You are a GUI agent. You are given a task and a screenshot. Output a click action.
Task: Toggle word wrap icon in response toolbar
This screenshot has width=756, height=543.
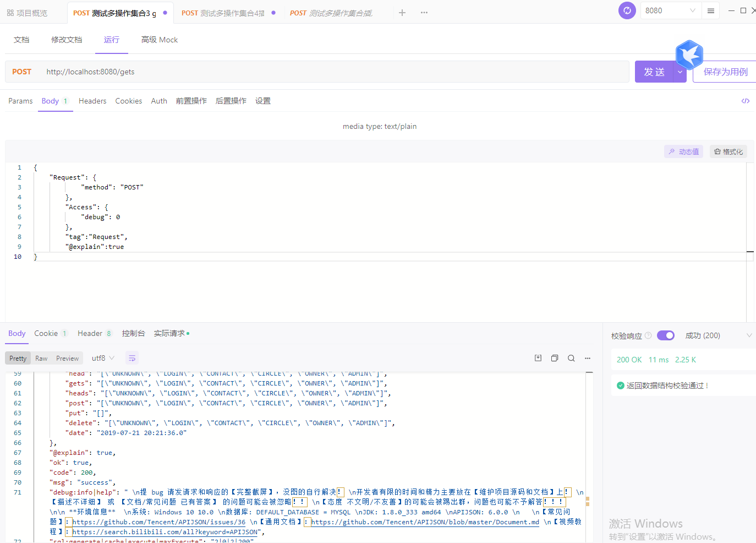pos(132,358)
